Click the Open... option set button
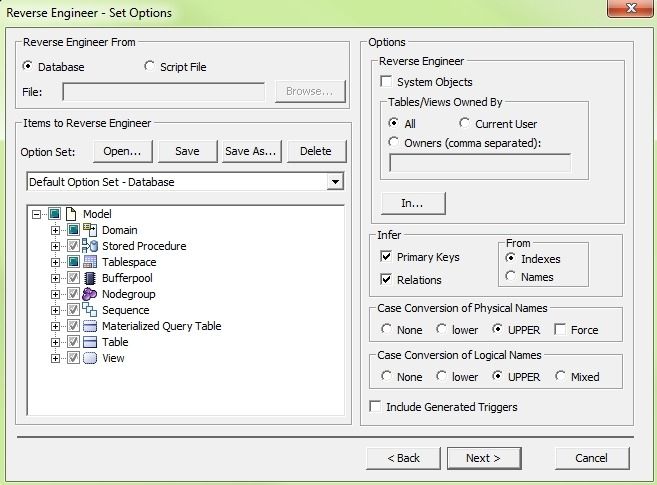 coord(123,151)
